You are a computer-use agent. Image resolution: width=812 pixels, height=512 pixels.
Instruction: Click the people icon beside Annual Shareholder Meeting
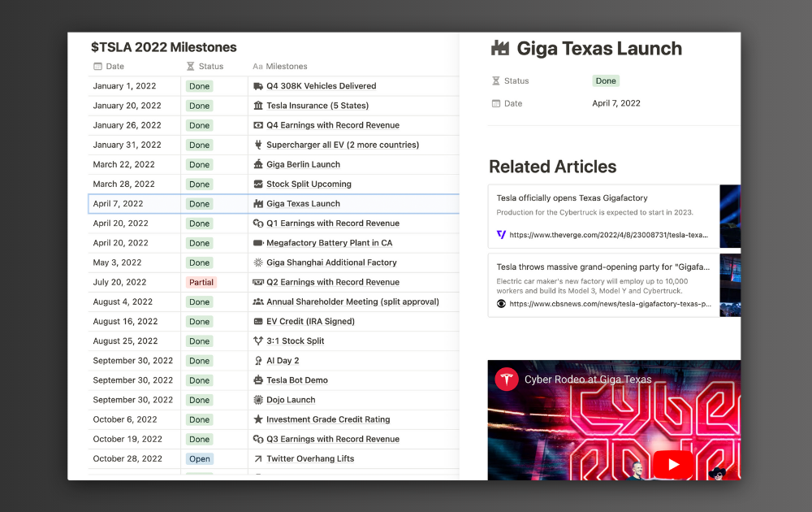pos(258,302)
